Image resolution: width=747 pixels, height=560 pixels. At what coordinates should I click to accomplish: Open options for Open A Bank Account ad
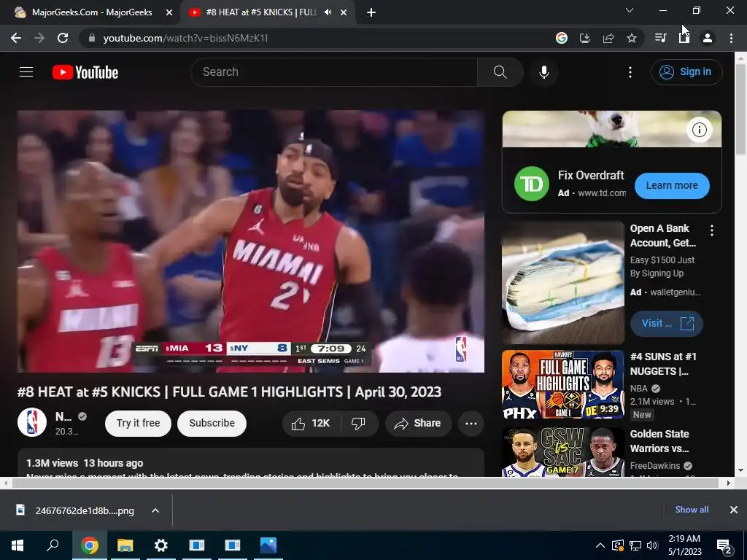[712, 231]
